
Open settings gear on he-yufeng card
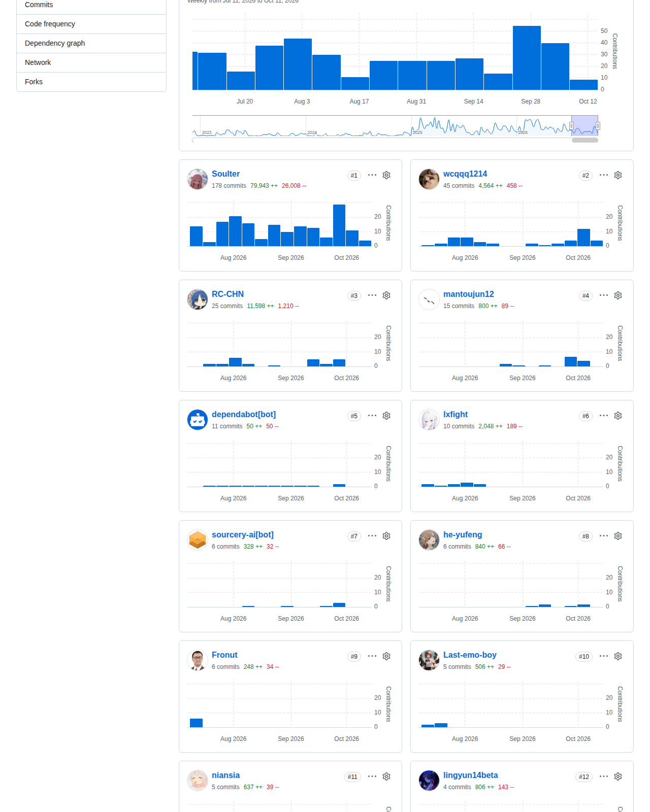pos(618,536)
